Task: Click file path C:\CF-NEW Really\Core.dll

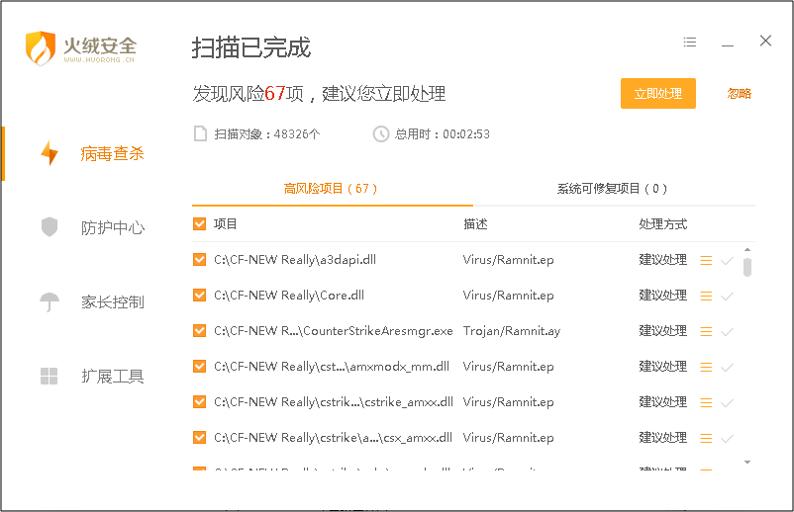Action: tap(289, 295)
